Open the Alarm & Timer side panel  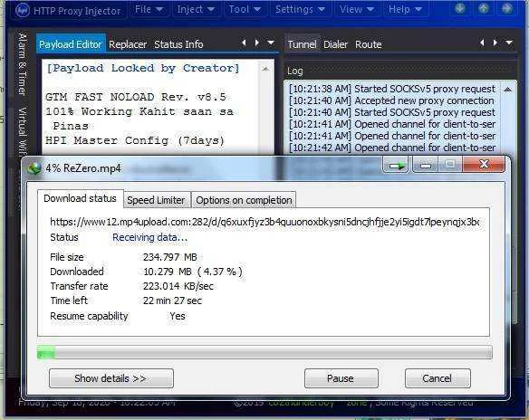[22, 63]
